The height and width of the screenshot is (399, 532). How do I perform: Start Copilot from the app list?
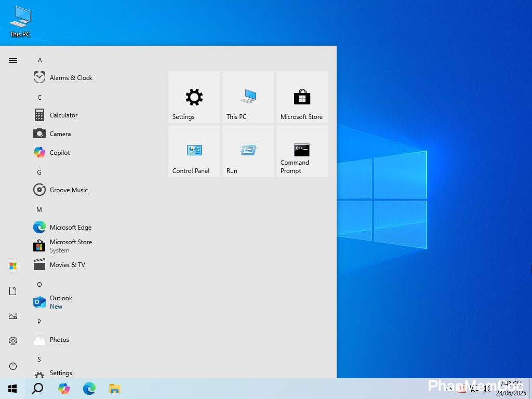tap(60, 153)
